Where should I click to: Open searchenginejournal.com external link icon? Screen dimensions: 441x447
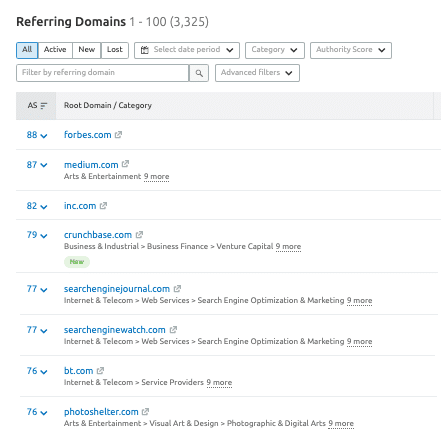pos(177,289)
